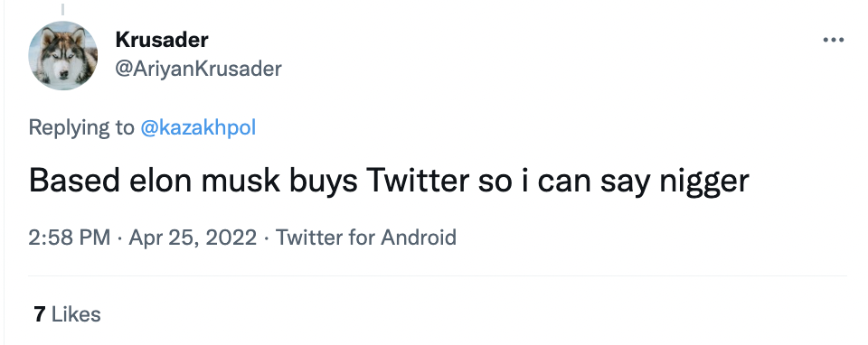Open Krusader's profile via display name

pyautogui.click(x=162, y=39)
